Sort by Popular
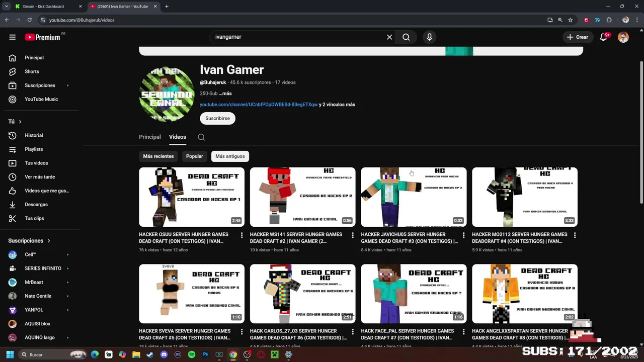 point(195,156)
